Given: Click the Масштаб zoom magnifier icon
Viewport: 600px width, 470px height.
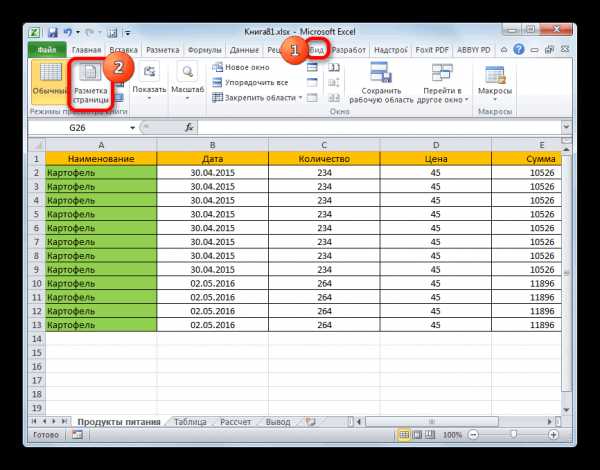Looking at the screenshot, I should pyautogui.click(x=187, y=72).
